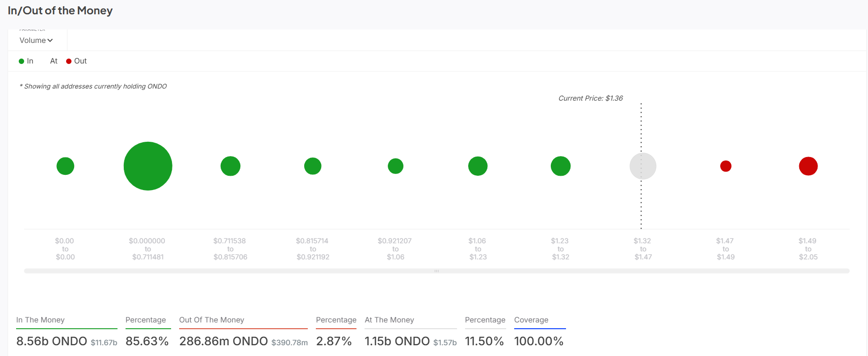This screenshot has height=356, width=868.
Task: Click the Coverage stat label
Action: point(531,320)
